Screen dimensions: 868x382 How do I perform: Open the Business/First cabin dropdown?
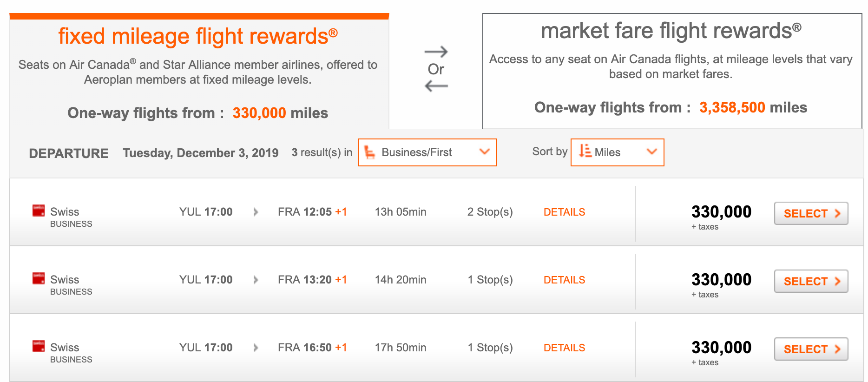click(x=427, y=152)
